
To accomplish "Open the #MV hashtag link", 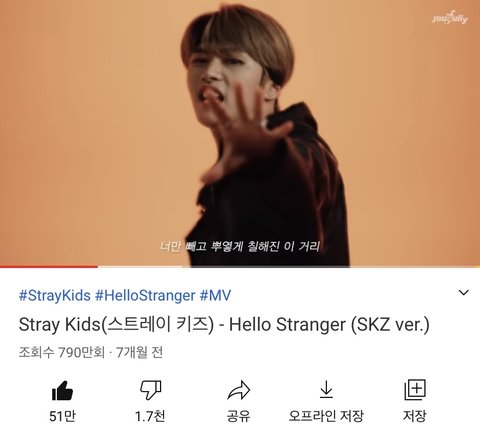I will 215,295.
